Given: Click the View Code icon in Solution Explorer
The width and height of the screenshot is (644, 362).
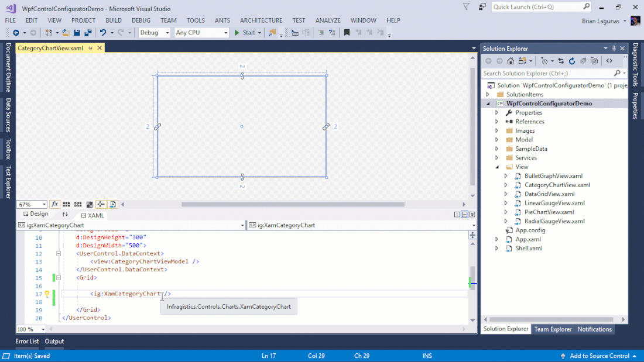Looking at the screenshot, I should point(609,61).
